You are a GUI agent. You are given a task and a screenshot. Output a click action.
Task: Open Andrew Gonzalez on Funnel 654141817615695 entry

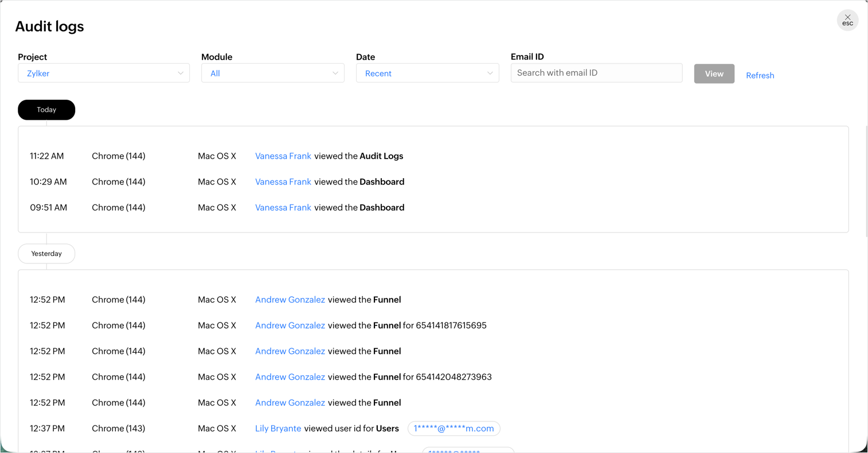tap(290, 325)
